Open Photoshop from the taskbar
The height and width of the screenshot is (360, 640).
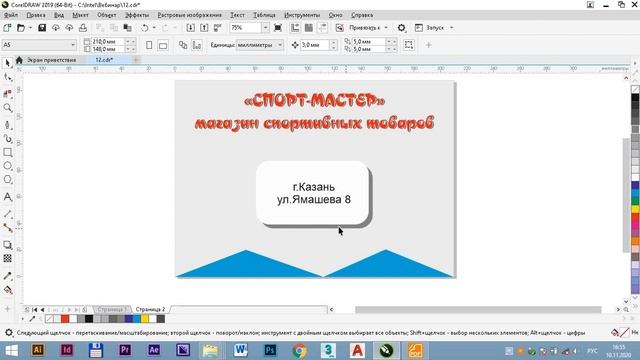point(270,351)
